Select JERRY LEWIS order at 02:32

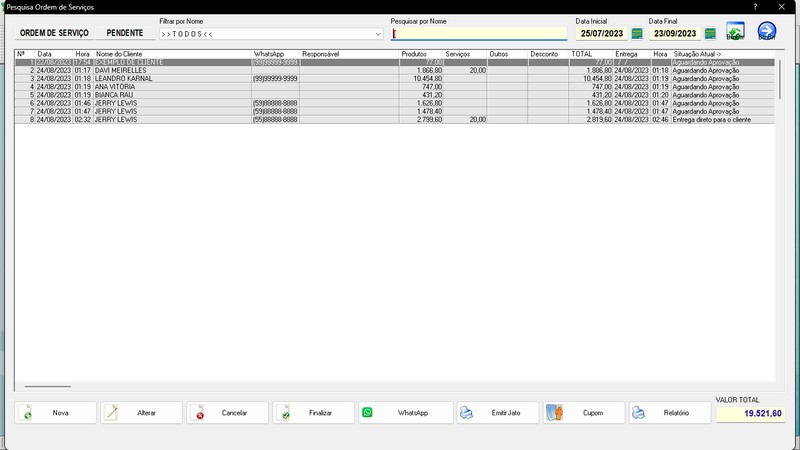pos(394,119)
